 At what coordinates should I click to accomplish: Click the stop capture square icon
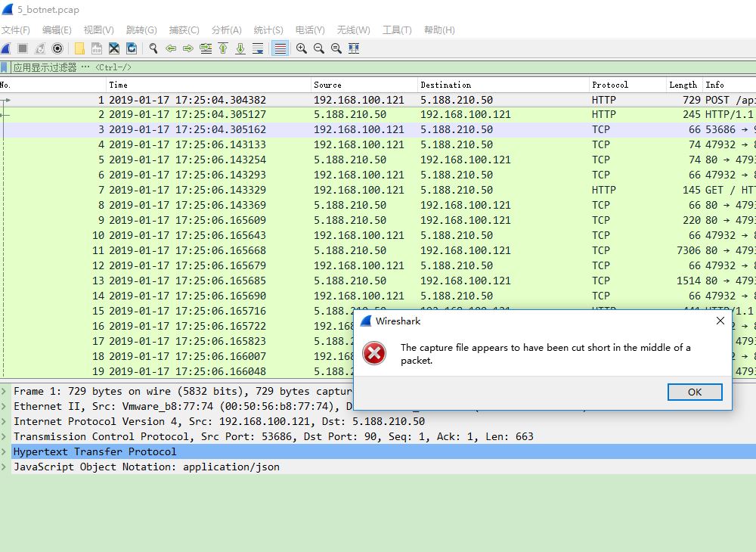click(x=23, y=48)
